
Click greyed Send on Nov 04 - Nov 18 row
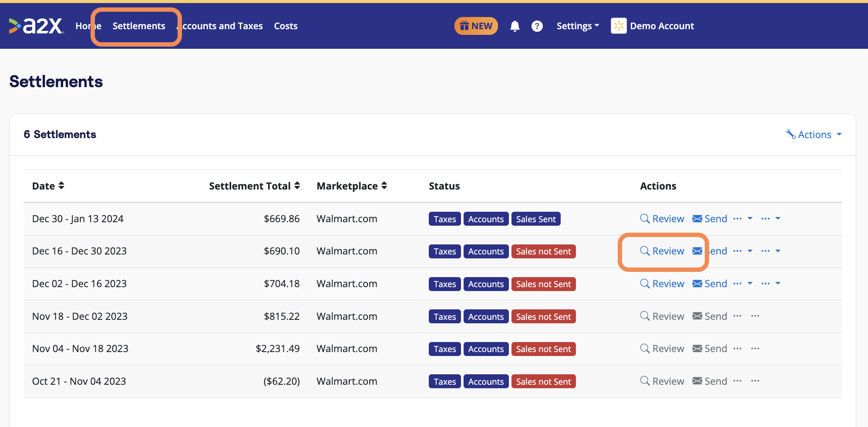click(710, 349)
